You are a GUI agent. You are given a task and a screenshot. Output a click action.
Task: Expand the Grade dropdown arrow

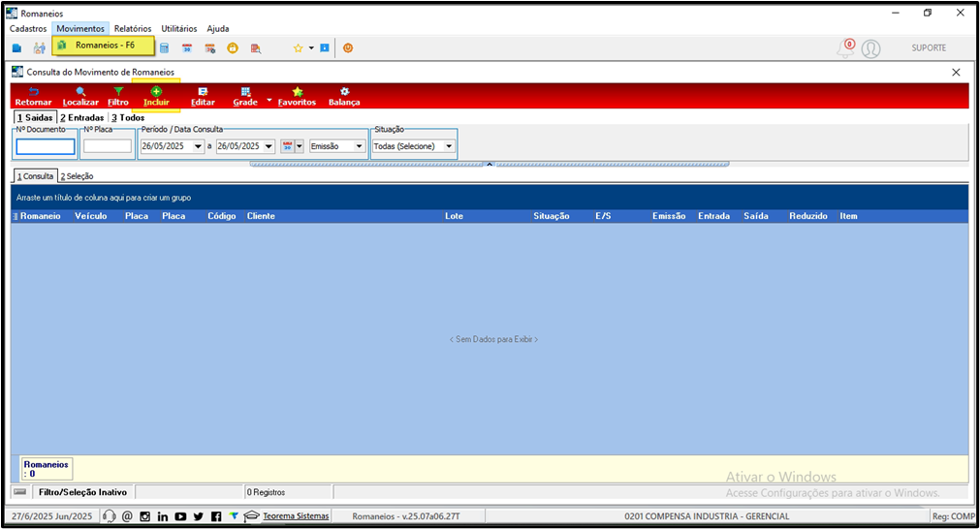point(269,100)
